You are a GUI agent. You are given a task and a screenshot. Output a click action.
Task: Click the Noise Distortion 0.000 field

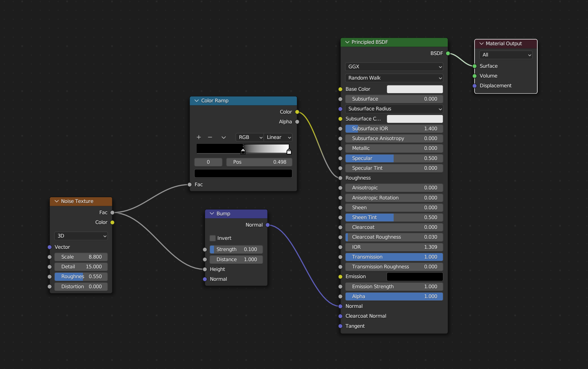click(81, 287)
